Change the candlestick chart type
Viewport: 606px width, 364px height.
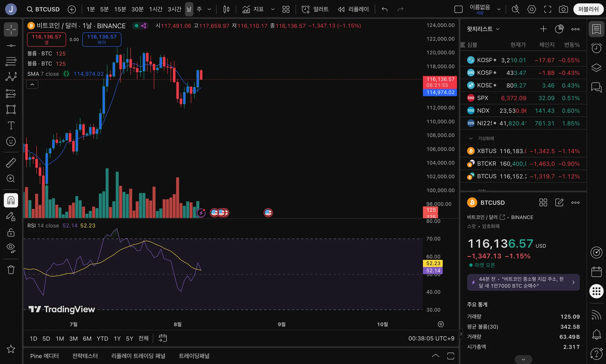coord(226,9)
